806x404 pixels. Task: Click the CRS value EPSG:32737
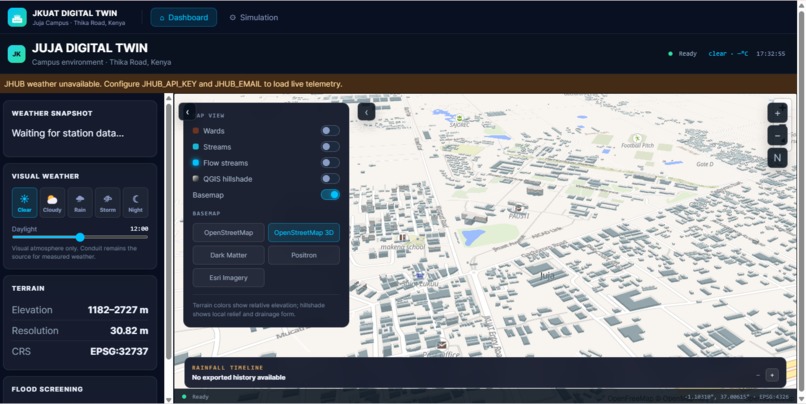(x=119, y=352)
